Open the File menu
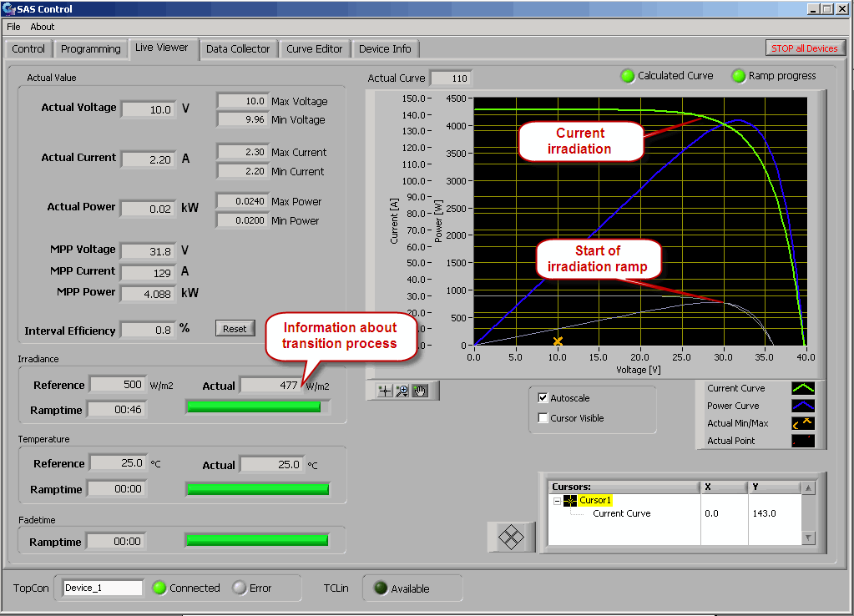The width and height of the screenshot is (854, 616). (13, 27)
